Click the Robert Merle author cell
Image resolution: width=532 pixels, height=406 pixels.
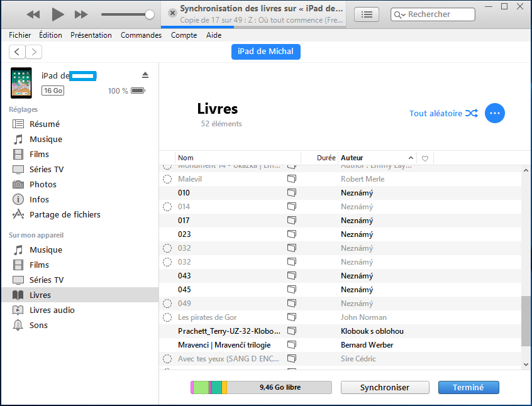click(x=362, y=179)
